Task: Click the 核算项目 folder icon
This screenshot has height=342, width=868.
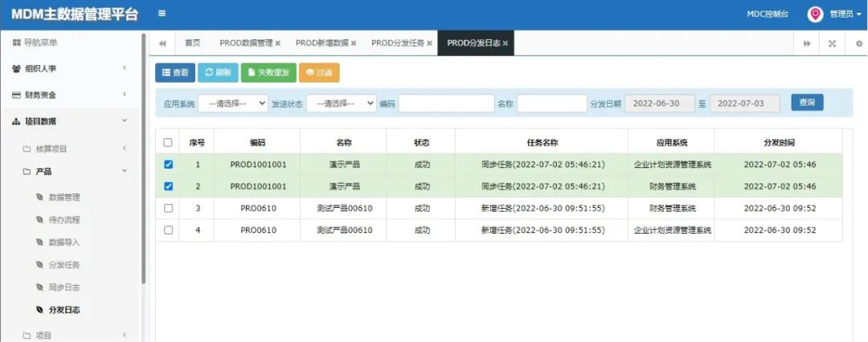Action: click(x=27, y=149)
